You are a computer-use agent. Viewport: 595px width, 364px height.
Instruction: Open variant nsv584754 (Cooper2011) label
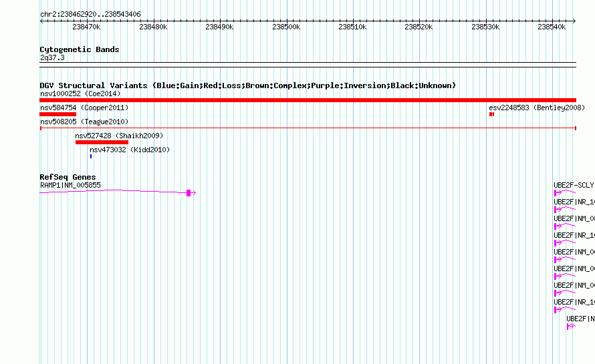coord(84,108)
